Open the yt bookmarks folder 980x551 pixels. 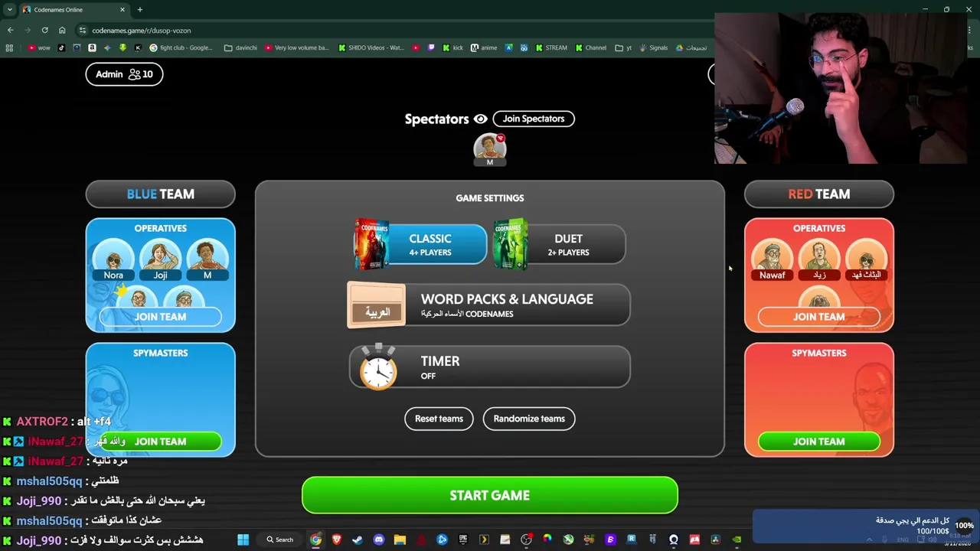click(x=623, y=47)
